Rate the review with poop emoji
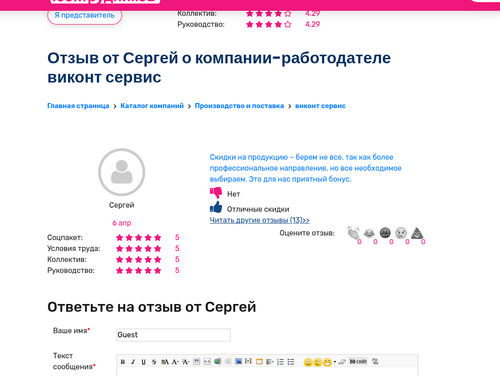This screenshot has width=500, height=376. click(x=417, y=233)
